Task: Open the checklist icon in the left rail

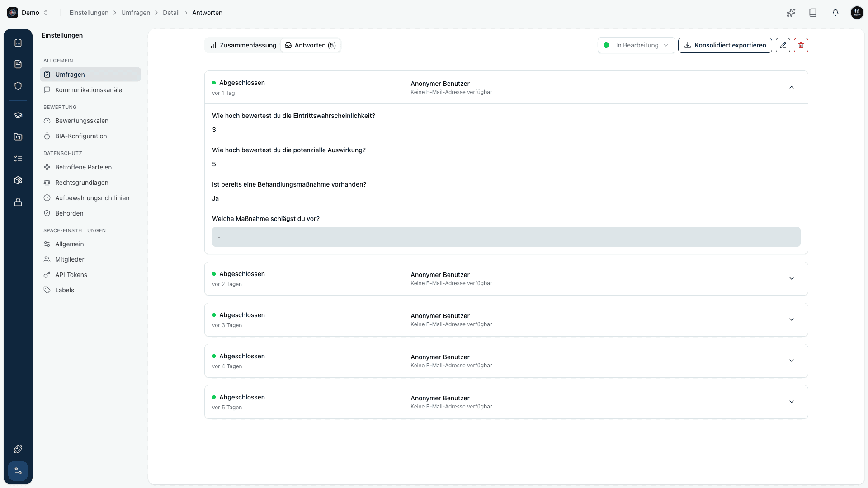Action: pos(18,42)
